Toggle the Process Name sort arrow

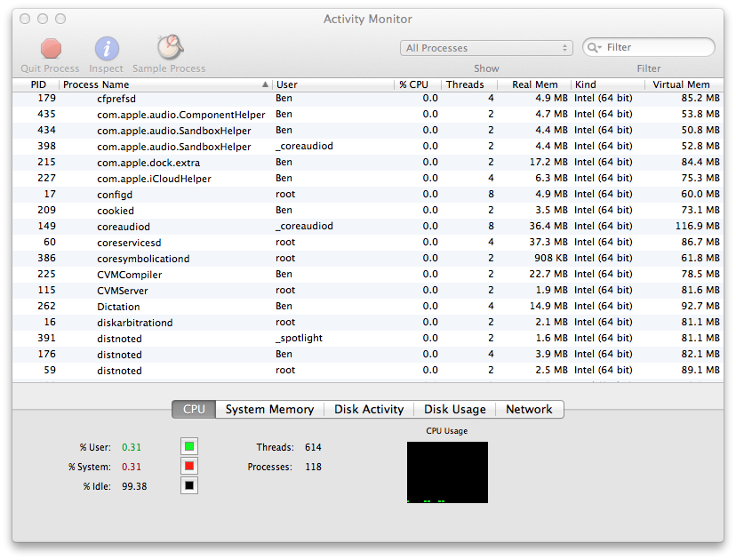(265, 84)
